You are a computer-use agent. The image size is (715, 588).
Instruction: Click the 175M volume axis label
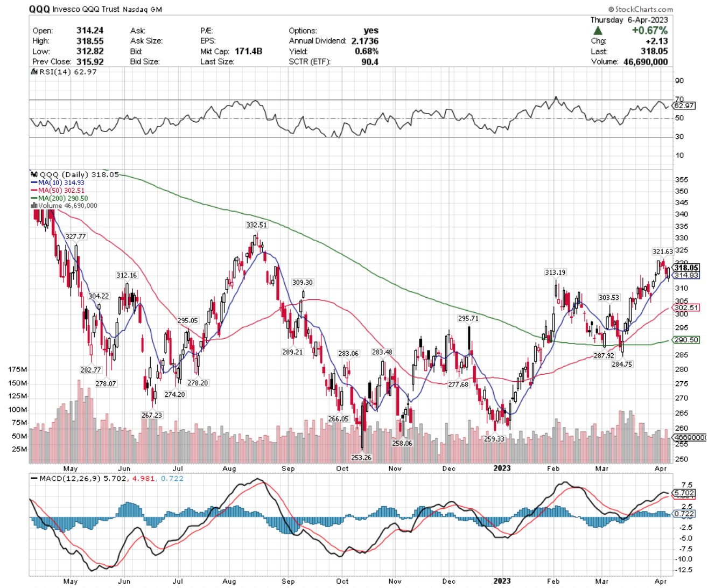click(17, 370)
